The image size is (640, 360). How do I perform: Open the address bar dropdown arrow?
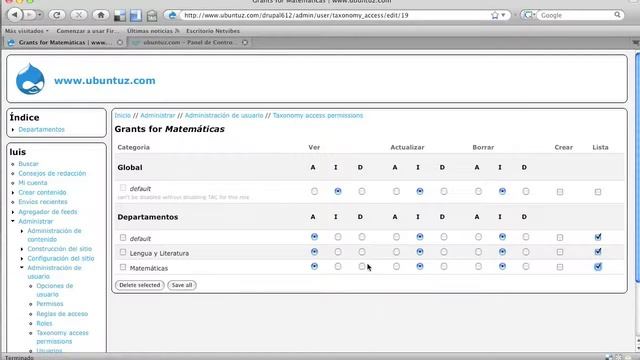(503, 15)
